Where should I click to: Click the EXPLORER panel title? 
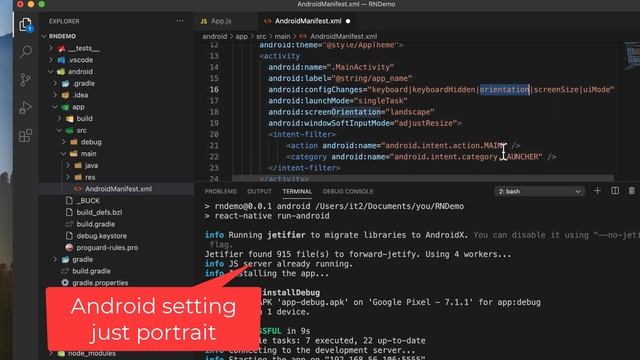coord(64,21)
